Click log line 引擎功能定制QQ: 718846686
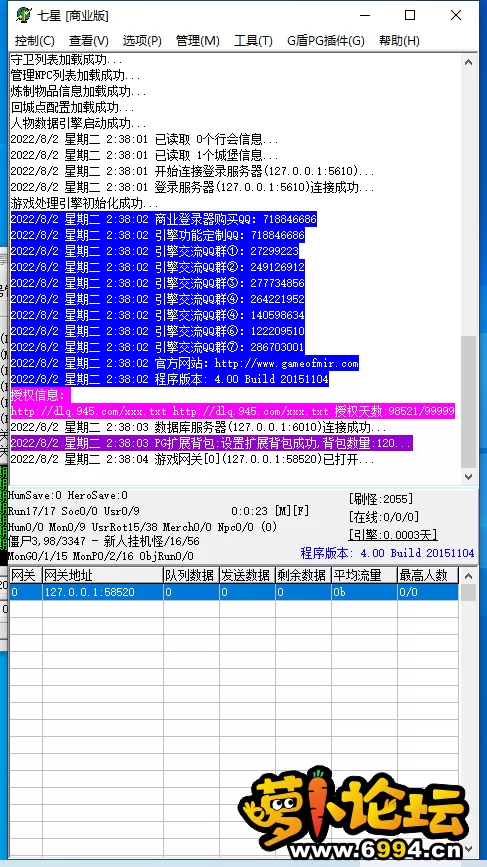Viewport: 487px width, 867px height. coord(158,236)
